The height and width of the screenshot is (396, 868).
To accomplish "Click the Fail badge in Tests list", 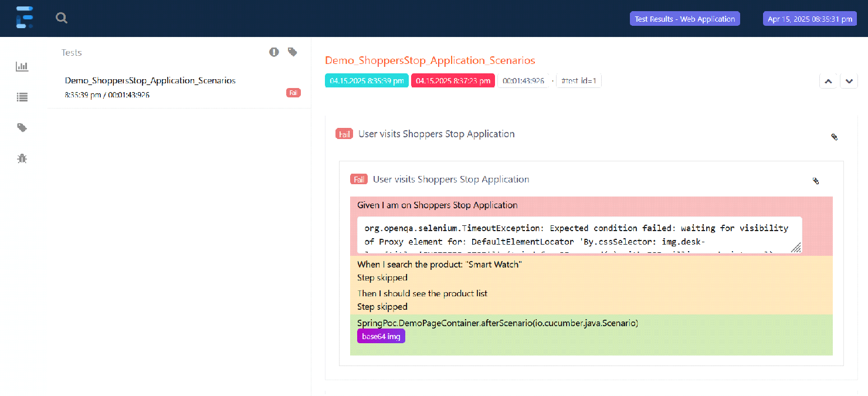I will [x=293, y=93].
